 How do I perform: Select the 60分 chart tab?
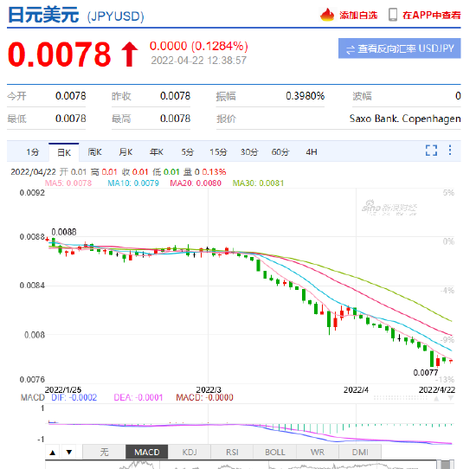pyautogui.click(x=280, y=151)
